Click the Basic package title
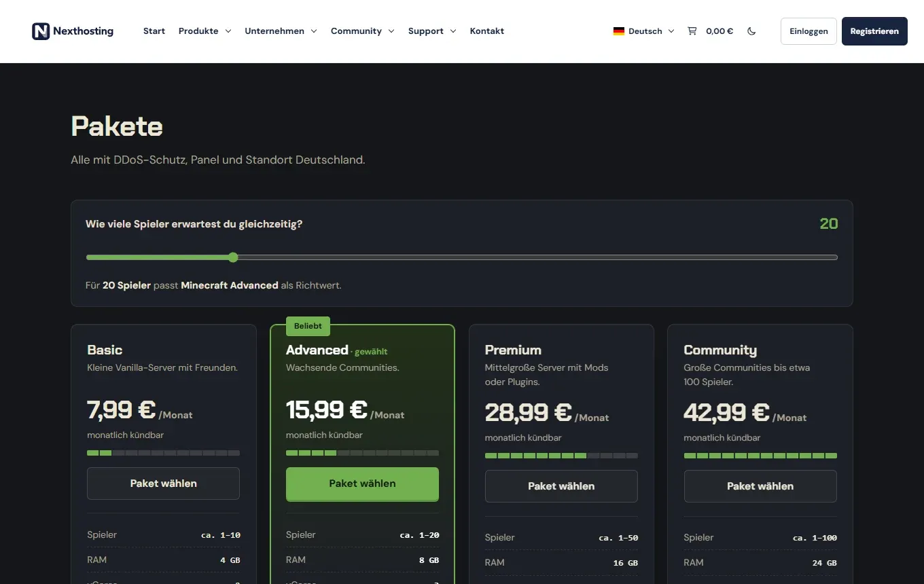924x584 pixels. pyautogui.click(x=105, y=350)
